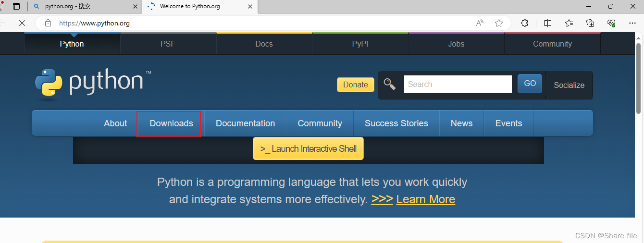Click the Launch Interactive Shell button

[308, 148]
